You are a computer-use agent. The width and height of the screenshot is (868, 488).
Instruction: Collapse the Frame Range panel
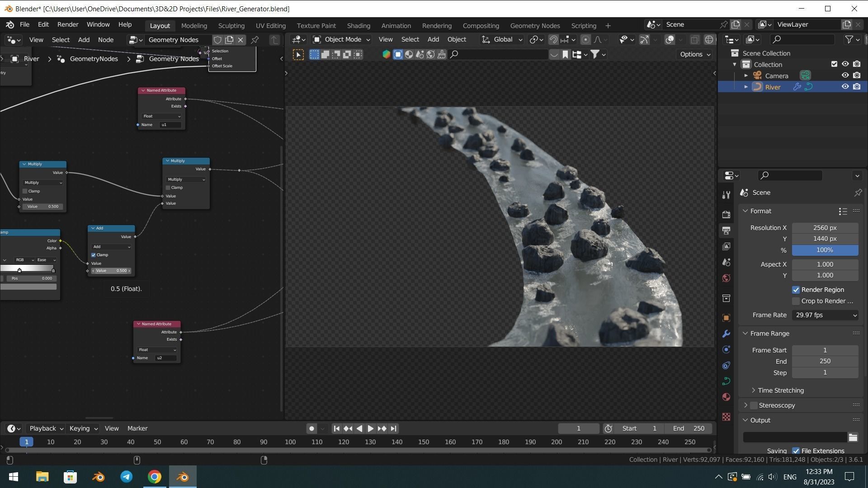[x=769, y=333]
